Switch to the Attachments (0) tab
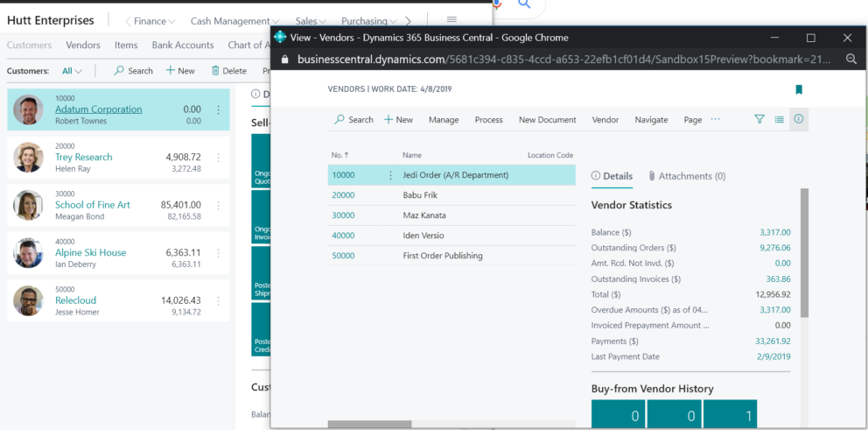868x430 pixels. [x=687, y=176]
